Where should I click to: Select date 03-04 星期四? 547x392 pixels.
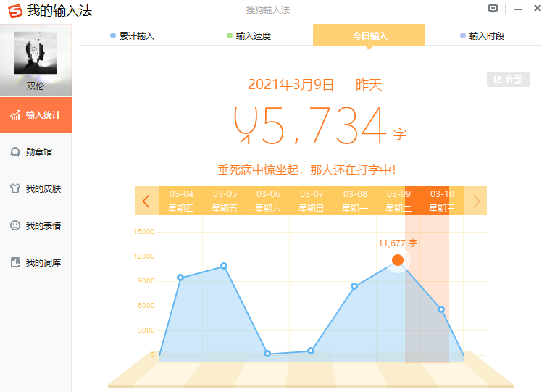coord(180,201)
